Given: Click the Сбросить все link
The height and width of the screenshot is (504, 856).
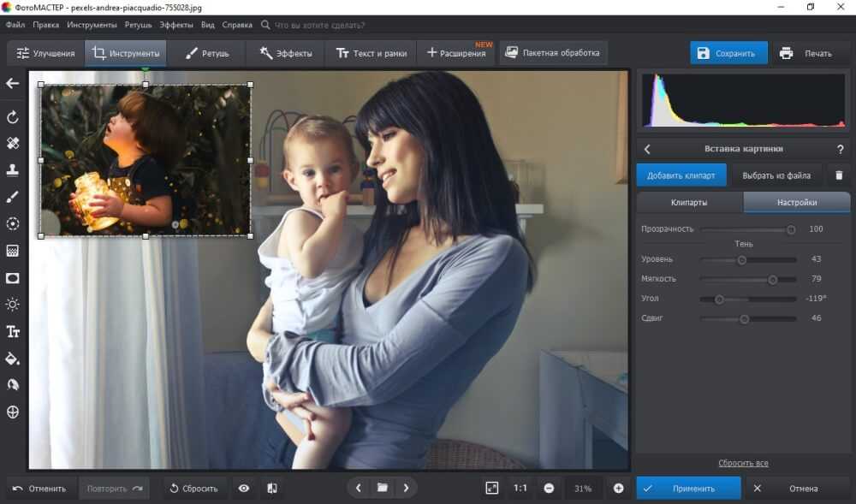Looking at the screenshot, I should [x=743, y=463].
